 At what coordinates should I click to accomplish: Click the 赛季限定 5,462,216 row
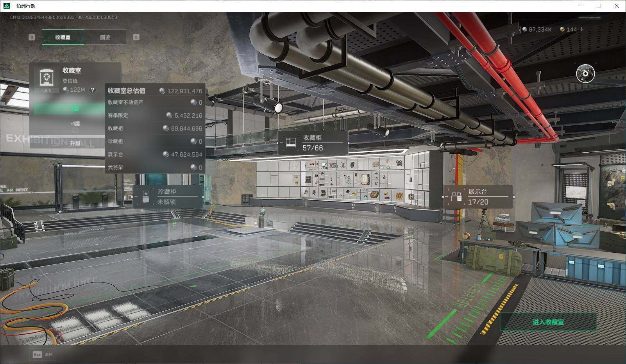[x=155, y=115]
